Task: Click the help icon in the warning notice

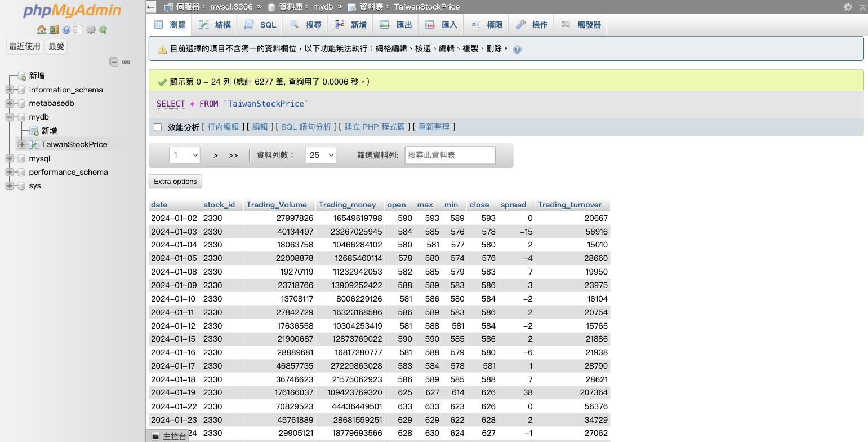Action: (517, 49)
